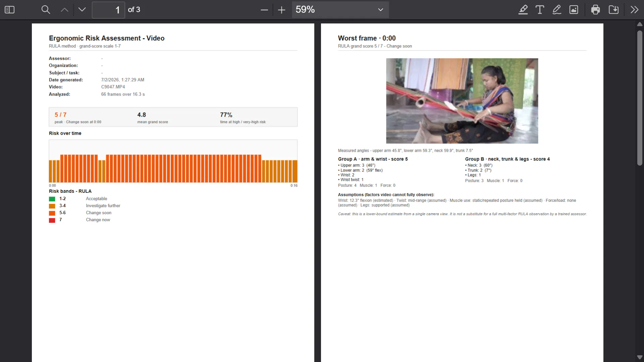Print the document
Image resolution: width=644 pixels, height=362 pixels.
596,10
